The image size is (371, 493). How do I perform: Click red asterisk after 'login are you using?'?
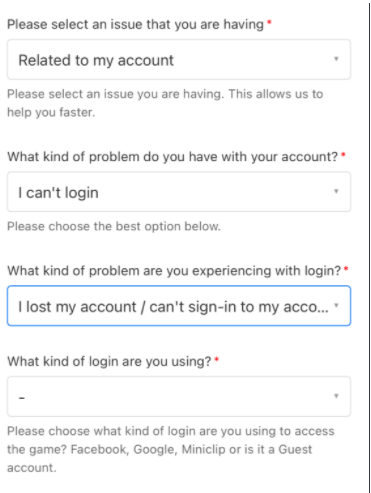217,359
